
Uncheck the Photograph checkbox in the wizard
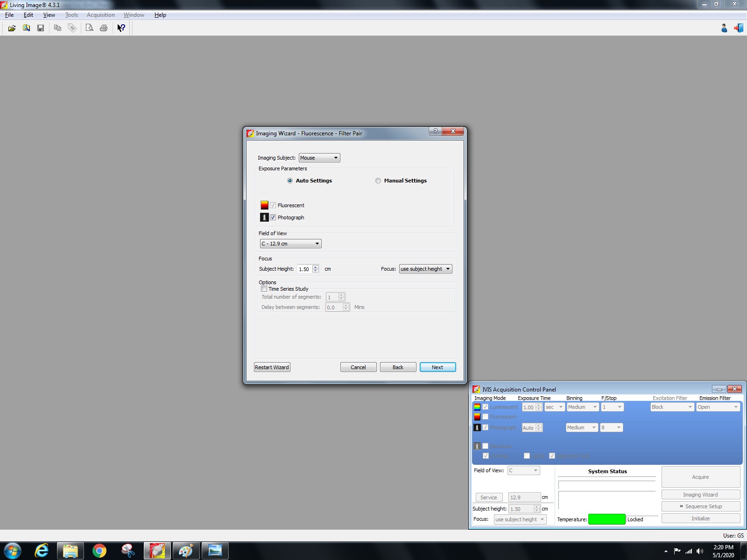(273, 217)
